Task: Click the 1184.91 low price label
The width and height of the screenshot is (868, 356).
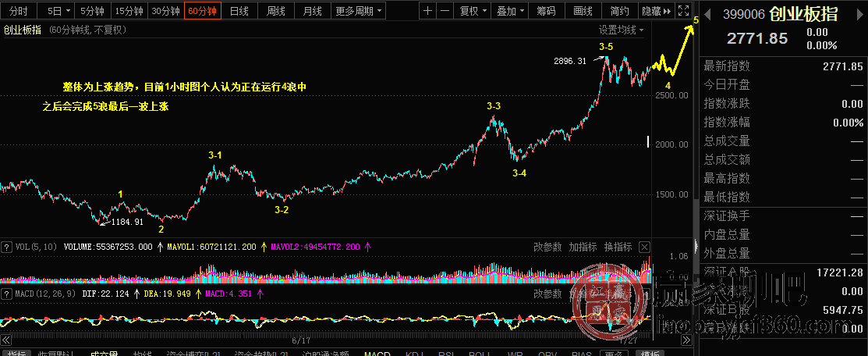Action: point(127,222)
